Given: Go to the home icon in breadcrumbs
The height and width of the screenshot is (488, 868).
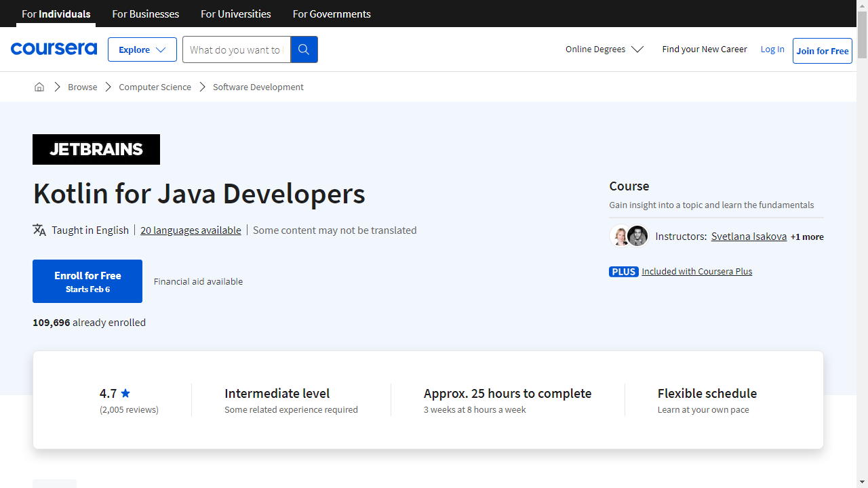Looking at the screenshot, I should [39, 87].
